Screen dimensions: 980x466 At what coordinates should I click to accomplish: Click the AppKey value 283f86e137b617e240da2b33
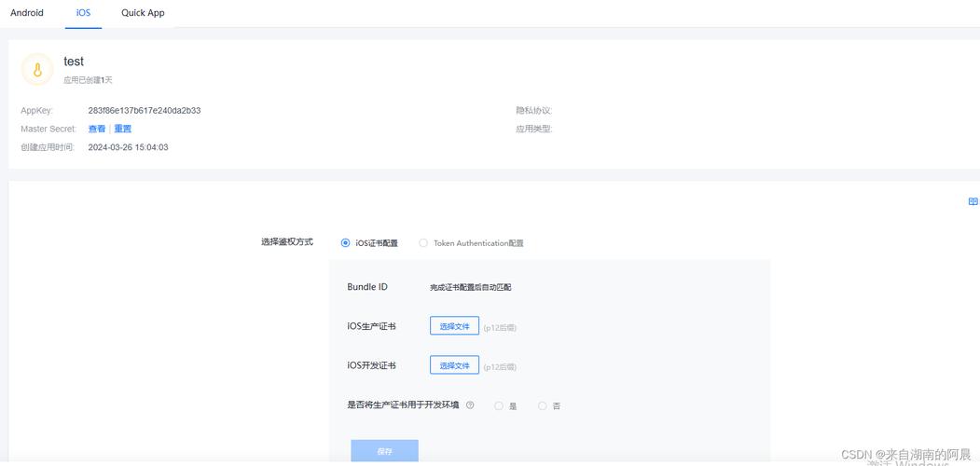[145, 111]
